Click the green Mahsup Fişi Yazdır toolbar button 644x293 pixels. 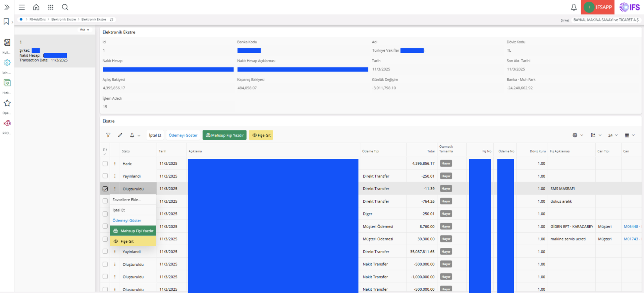(224, 135)
